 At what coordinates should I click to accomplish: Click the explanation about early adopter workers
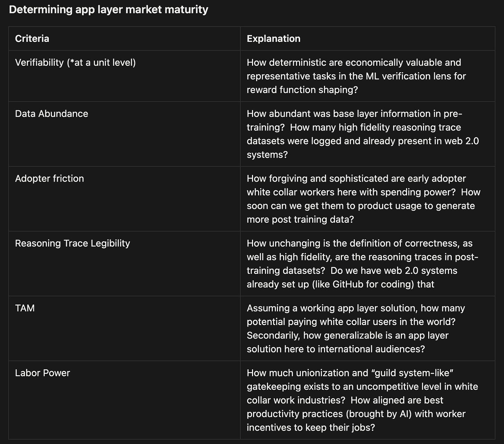[x=368, y=199]
